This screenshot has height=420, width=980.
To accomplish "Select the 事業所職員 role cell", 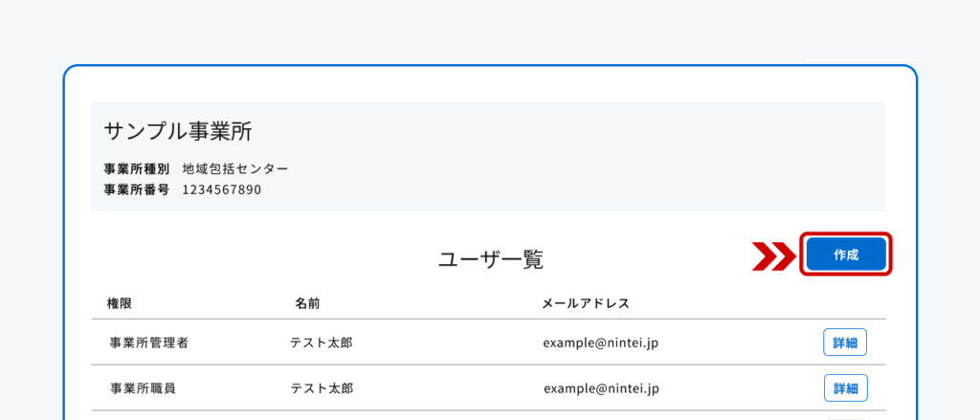I will [142, 388].
